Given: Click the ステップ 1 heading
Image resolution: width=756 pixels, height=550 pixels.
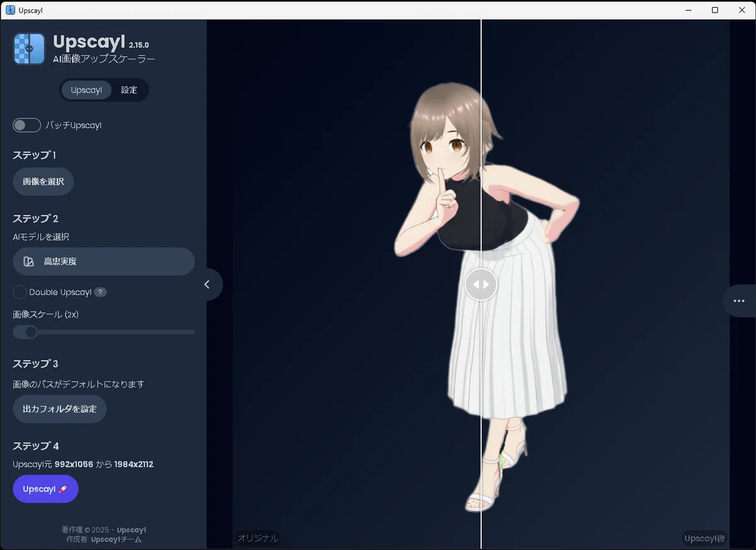Looking at the screenshot, I should 35,155.
